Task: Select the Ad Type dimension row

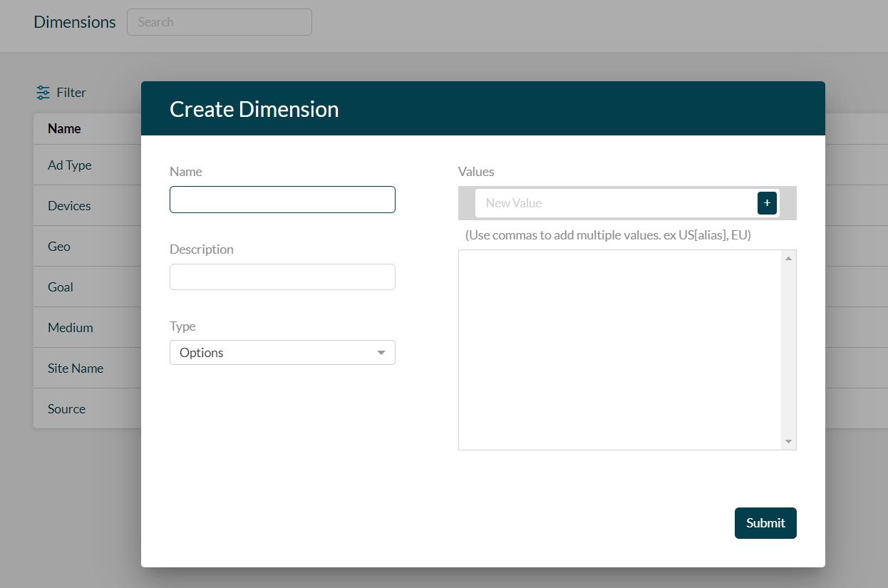Action: [x=69, y=165]
